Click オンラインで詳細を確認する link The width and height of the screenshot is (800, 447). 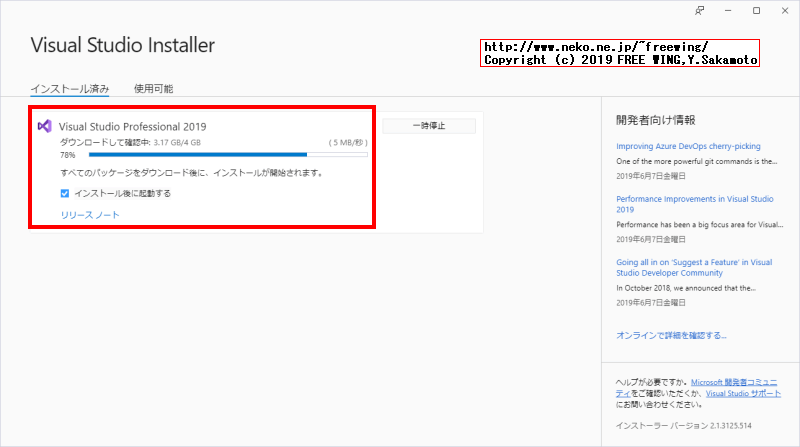pos(671,335)
